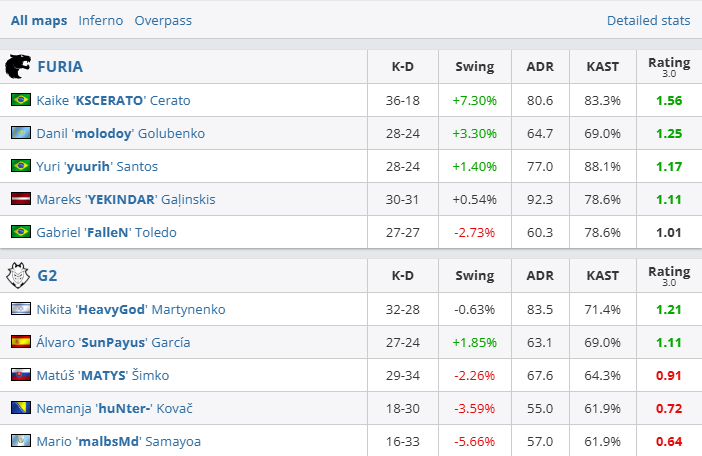The width and height of the screenshot is (702, 456).
Task: Click the Bosnia flag beside huNter-
Action: [x=20, y=408]
